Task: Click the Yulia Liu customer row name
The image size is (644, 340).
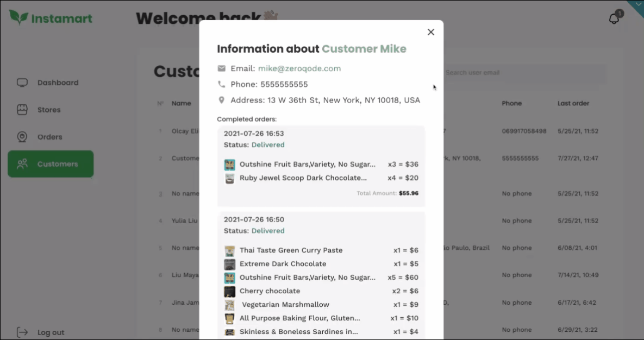Action: coord(185,221)
